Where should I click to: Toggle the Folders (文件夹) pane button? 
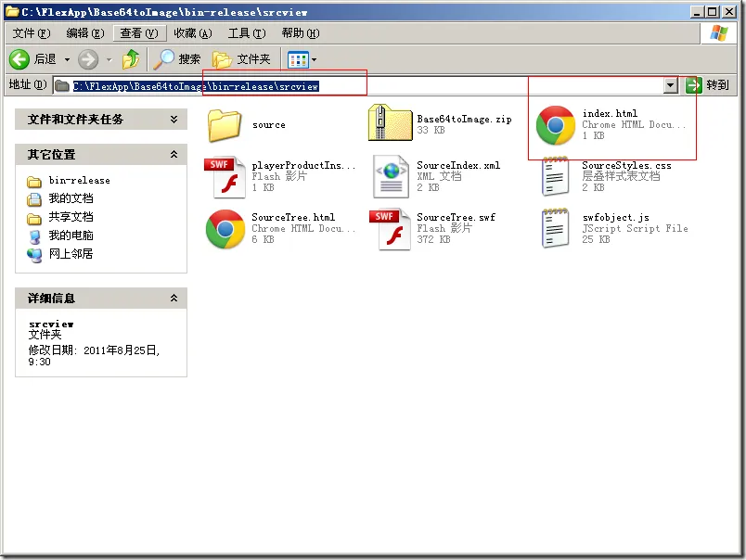(241, 59)
